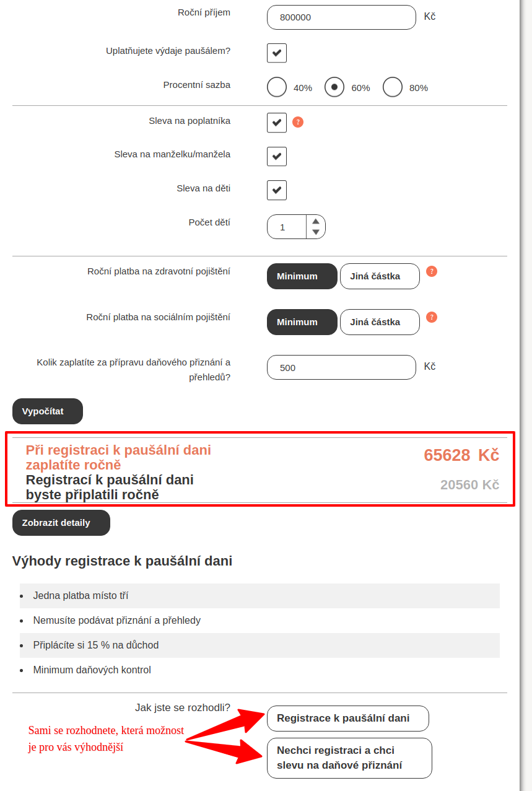Image resolution: width=532 pixels, height=791 pixels.
Task: Uncheck Sleva na děti checkbox
Action: [x=277, y=190]
